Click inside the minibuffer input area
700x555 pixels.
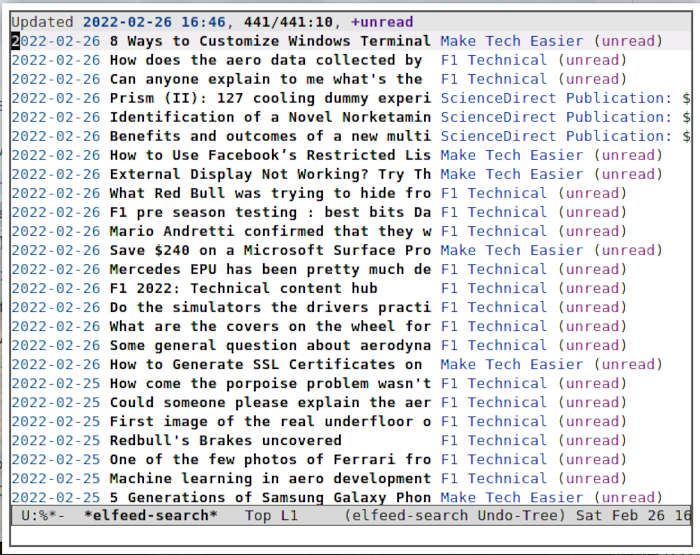(x=350, y=535)
